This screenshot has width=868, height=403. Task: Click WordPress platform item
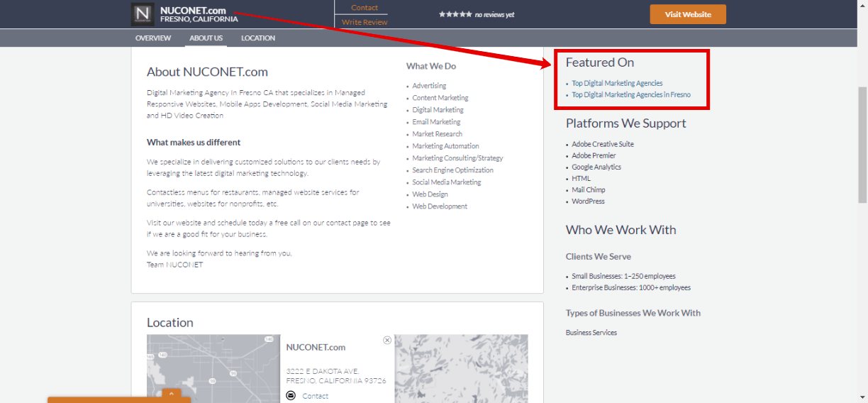[x=589, y=201]
